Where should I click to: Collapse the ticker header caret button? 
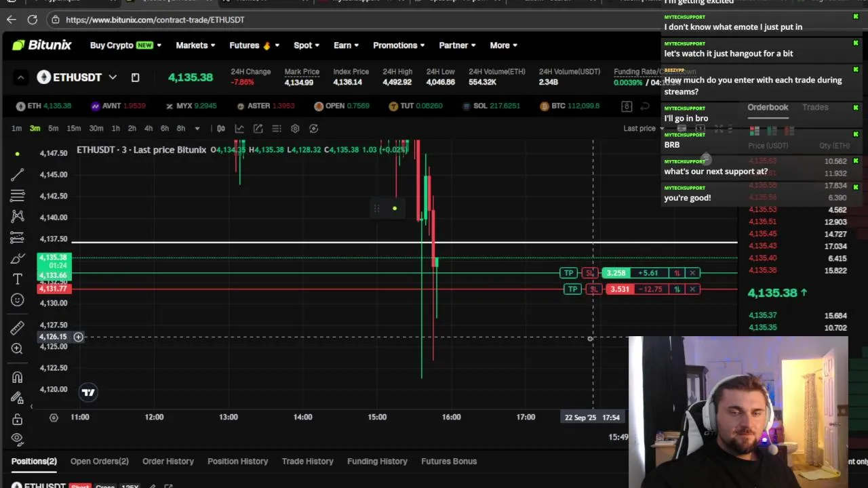tap(20, 77)
